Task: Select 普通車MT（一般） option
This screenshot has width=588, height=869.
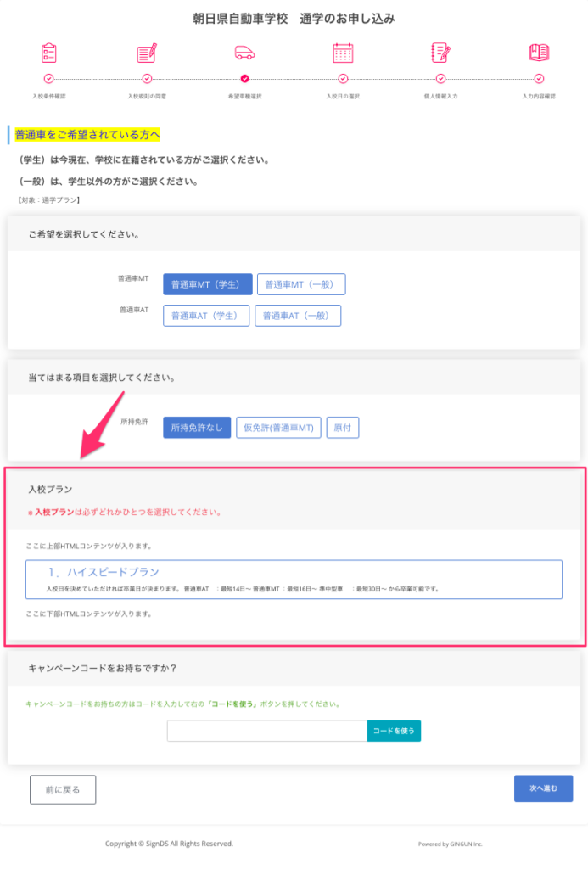Action: (301, 284)
